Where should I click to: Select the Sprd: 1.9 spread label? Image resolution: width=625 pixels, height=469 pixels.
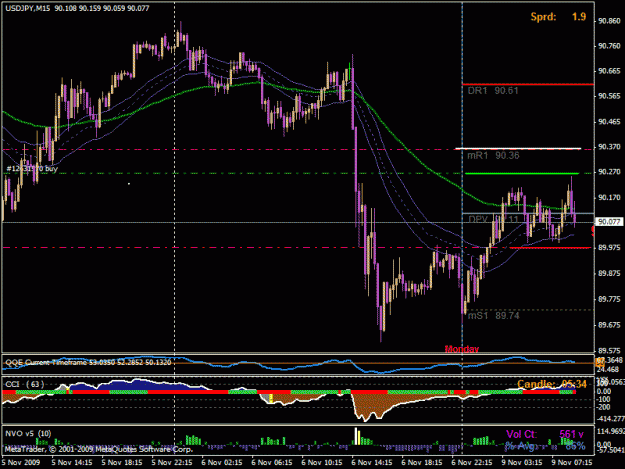(x=558, y=17)
